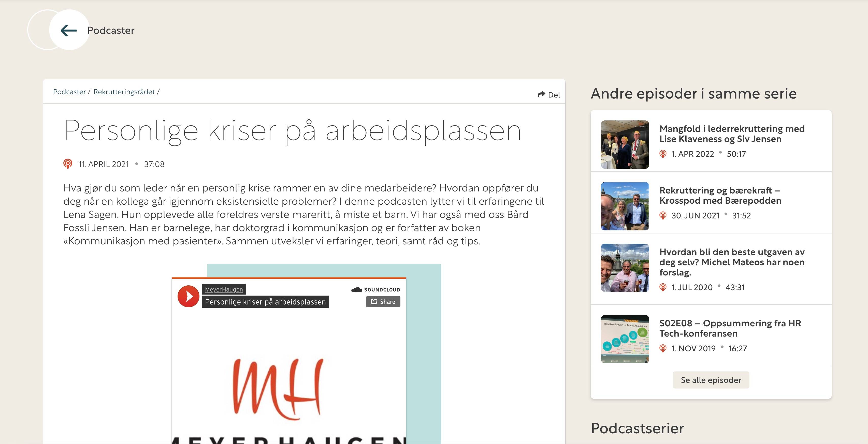Click the date 1. APR 2022
This screenshot has height=444, width=868.
coord(692,154)
